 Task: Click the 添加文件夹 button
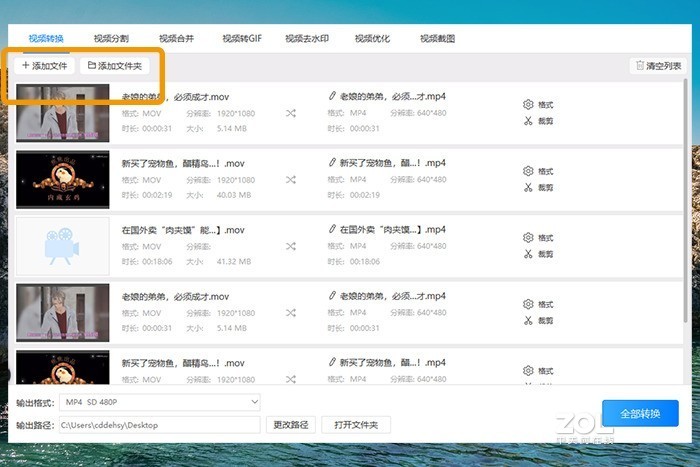[x=115, y=66]
